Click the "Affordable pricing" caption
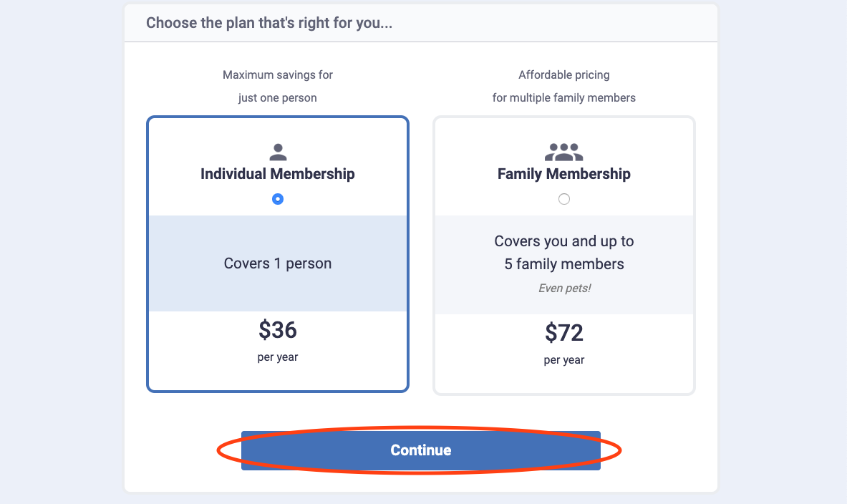 tap(564, 74)
